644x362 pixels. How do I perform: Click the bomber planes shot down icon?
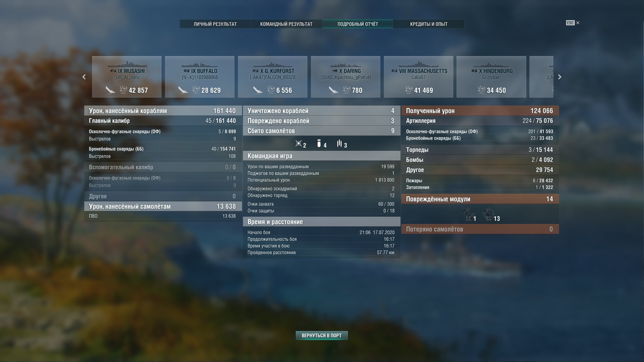[319, 143]
